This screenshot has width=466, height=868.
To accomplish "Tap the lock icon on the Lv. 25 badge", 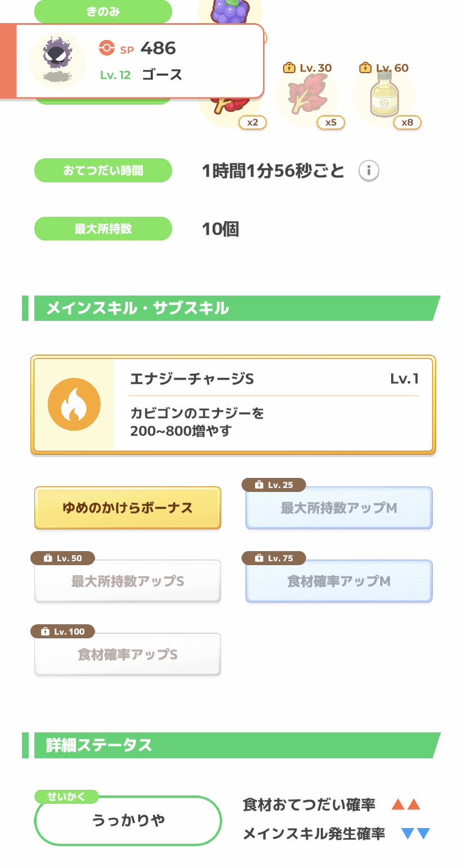I will coord(259,485).
